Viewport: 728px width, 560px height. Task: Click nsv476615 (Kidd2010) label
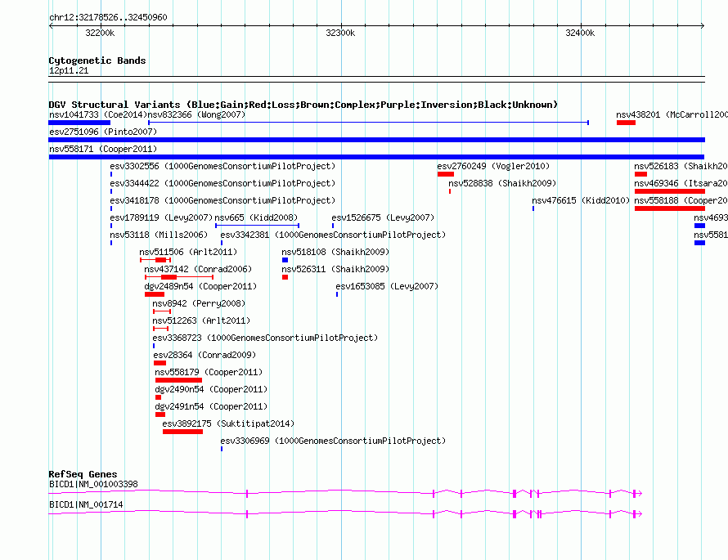point(581,200)
